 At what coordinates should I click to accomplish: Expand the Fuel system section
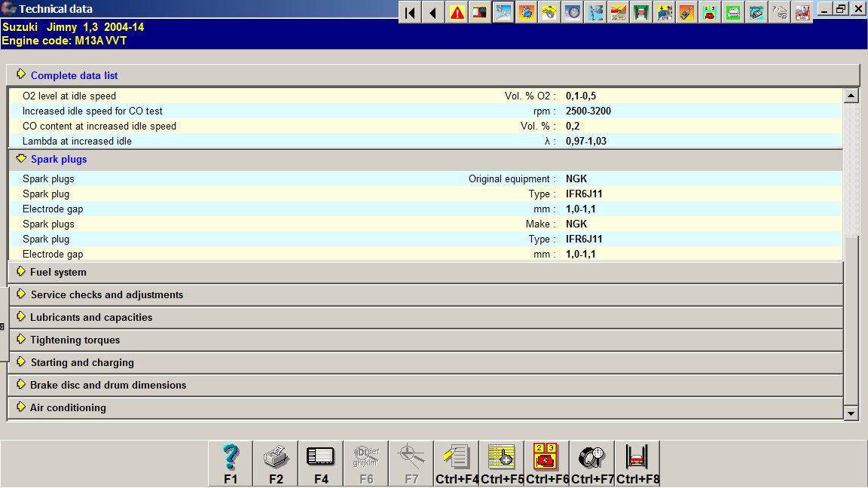(x=58, y=272)
